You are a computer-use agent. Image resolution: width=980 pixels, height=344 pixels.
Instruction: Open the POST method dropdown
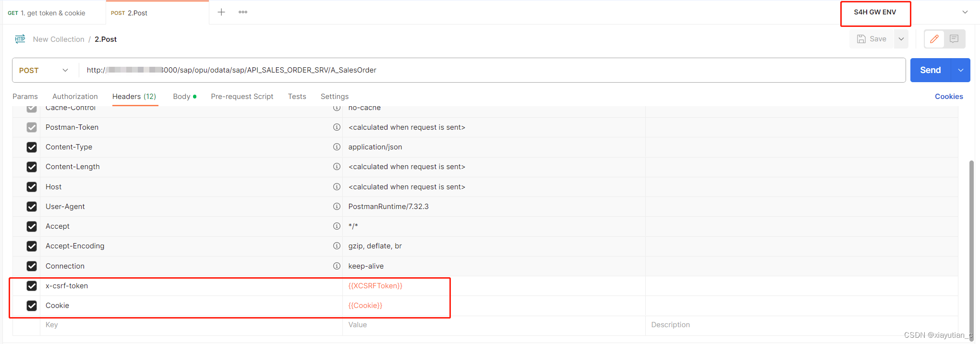tap(45, 70)
